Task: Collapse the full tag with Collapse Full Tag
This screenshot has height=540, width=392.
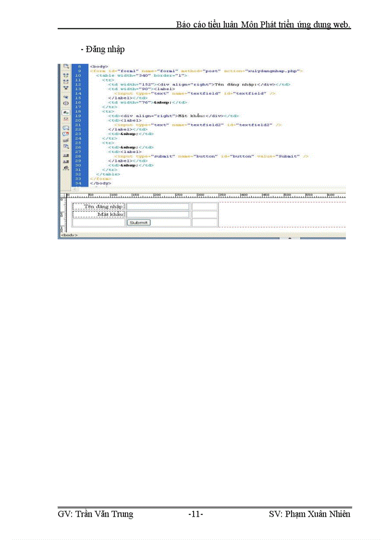Action: coord(66,75)
